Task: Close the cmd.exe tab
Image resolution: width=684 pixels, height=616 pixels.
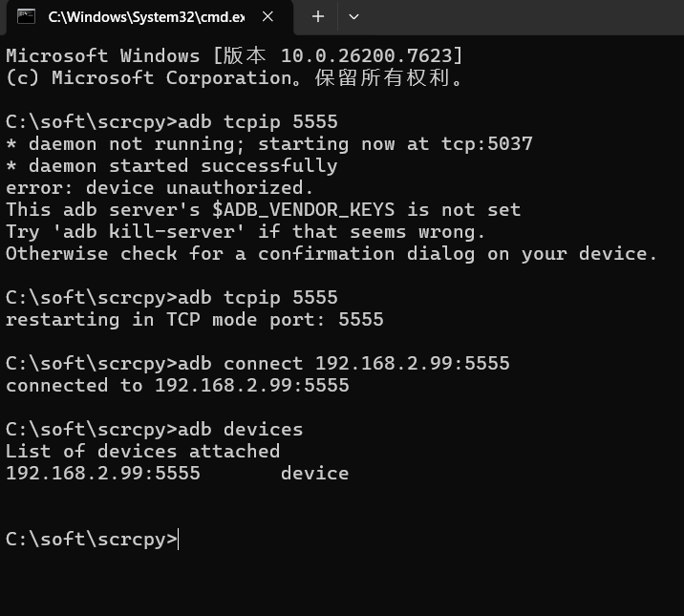Action: tap(268, 16)
